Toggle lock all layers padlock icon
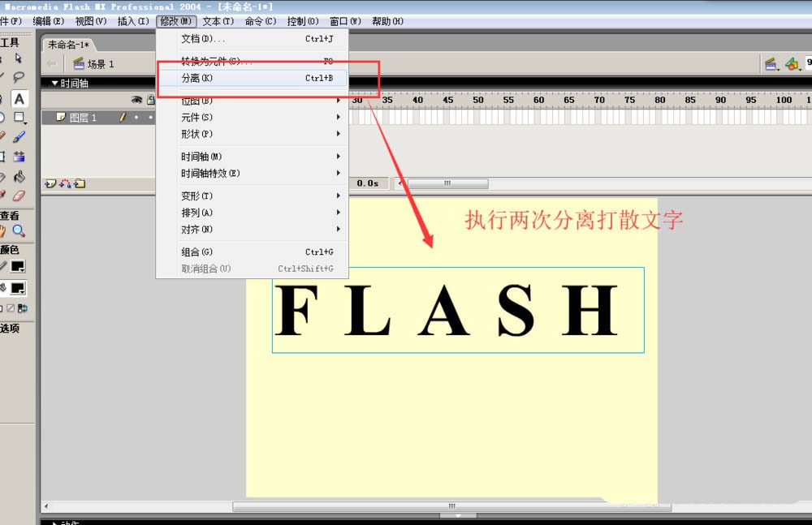Viewport: 812px width, 525px height. pyautogui.click(x=151, y=100)
